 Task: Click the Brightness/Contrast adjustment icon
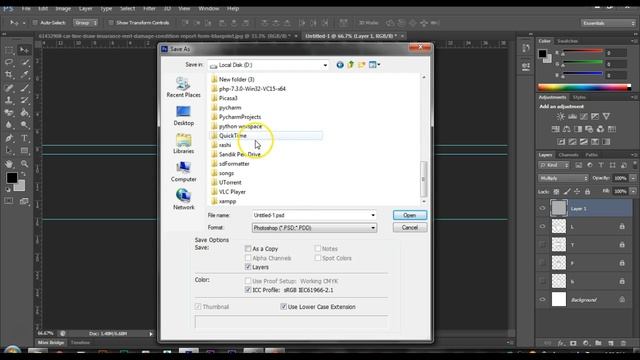(x=561, y=117)
